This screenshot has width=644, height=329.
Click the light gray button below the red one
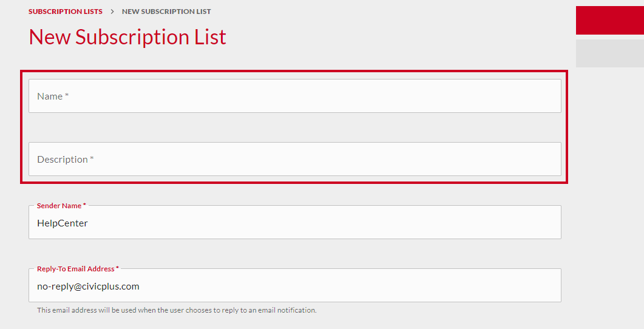[x=610, y=53]
